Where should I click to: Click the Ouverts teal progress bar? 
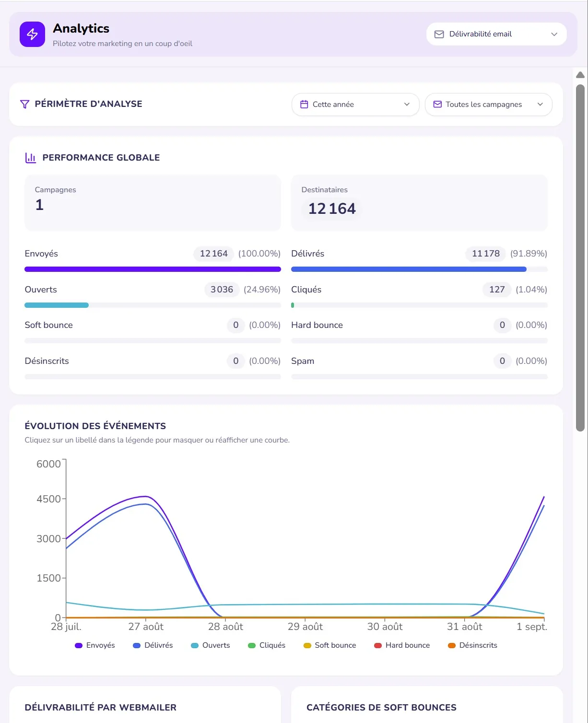pos(57,305)
